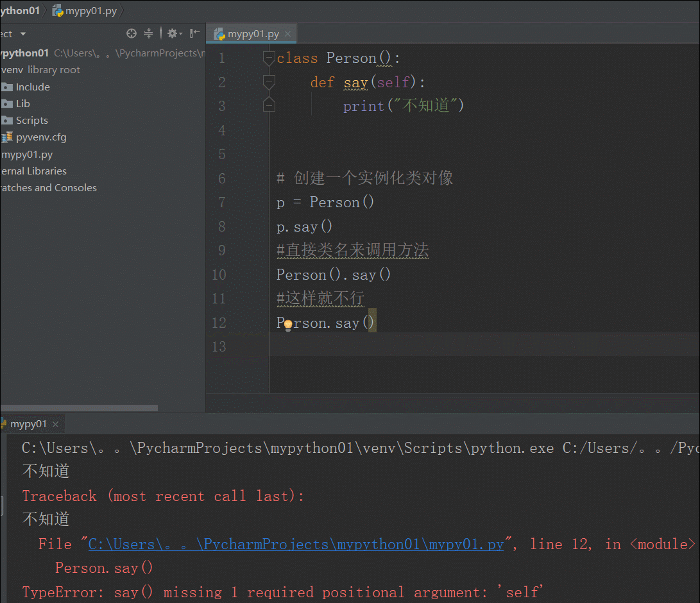Switch to the mypy01.py editor tab
Viewport: 700px width, 603px height.
[x=252, y=34]
